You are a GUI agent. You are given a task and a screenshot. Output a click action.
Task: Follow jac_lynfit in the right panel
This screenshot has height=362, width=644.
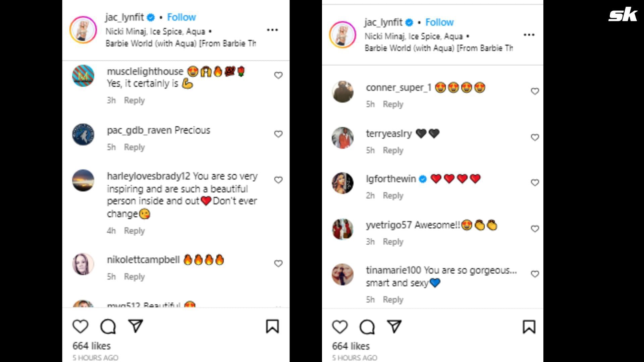pyautogui.click(x=439, y=22)
